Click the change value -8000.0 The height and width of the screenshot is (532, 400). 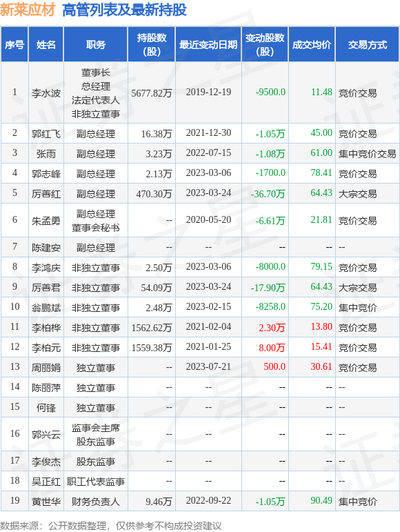point(270,266)
